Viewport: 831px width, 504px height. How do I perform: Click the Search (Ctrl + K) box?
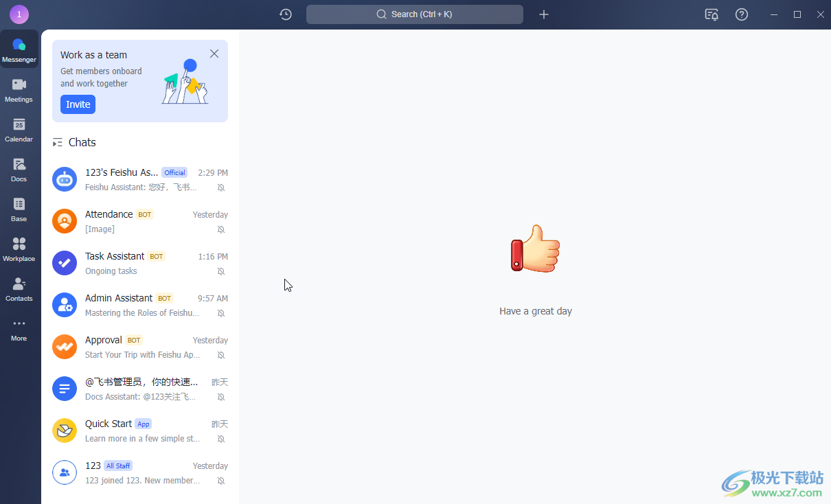click(x=415, y=14)
